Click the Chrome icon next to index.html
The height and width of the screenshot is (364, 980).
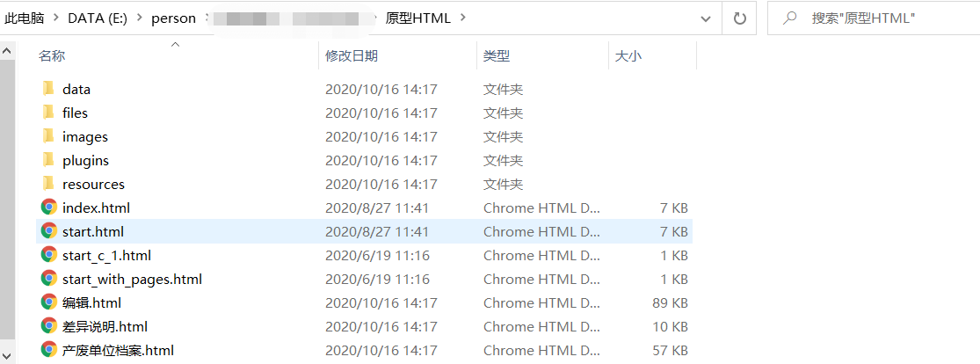(48, 207)
